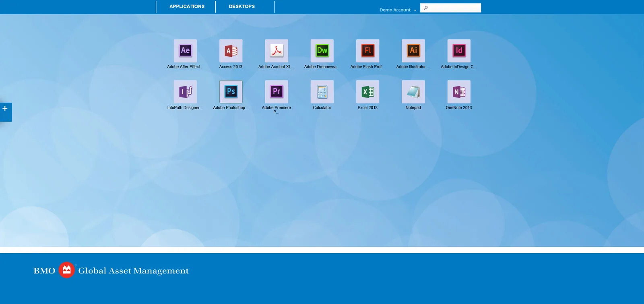Viewport: 644px width, 304px height.
Task: Click the BMO Global Asset Management logo
Action: coord(111,270)
